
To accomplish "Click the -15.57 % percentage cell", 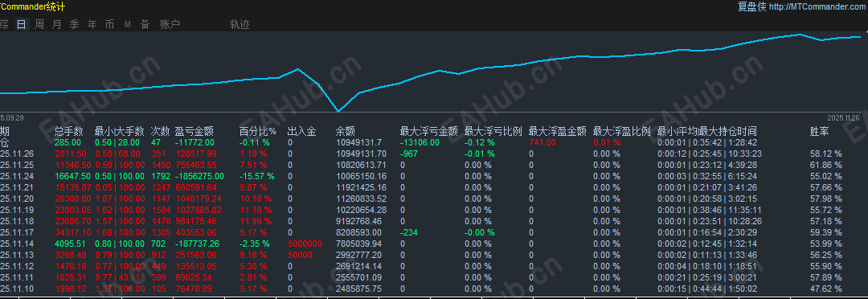I will click(x=257, y=176).
